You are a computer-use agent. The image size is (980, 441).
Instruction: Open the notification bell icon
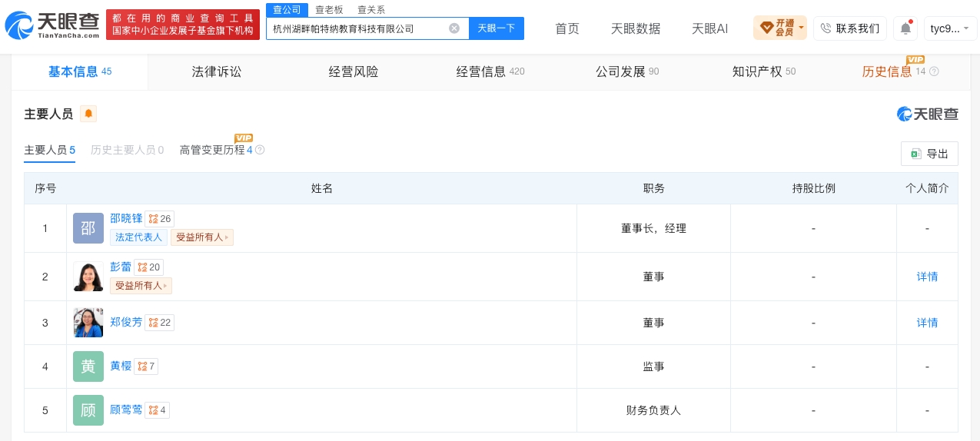pos(905,28)
